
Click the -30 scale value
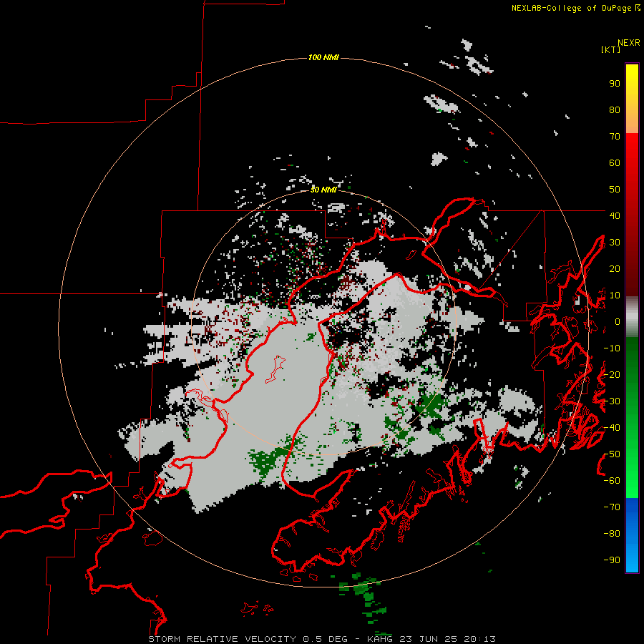612,401
